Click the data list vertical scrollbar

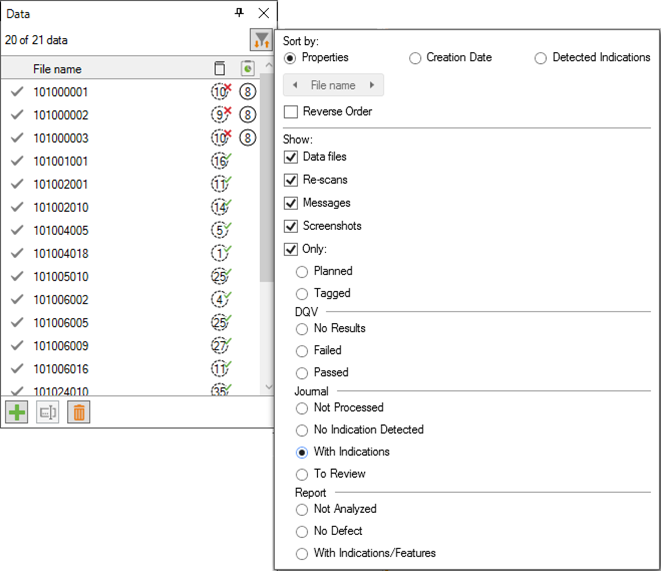coord(267,200)
